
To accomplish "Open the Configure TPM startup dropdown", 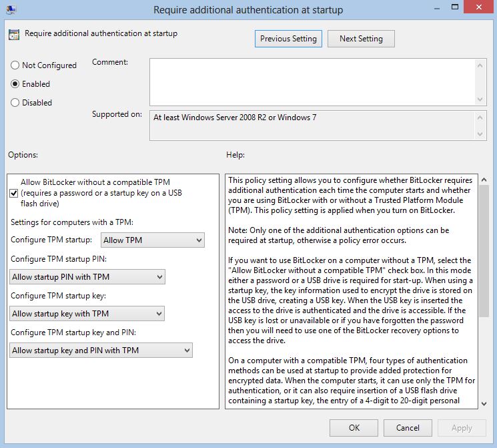I will [x=153, y=240].
